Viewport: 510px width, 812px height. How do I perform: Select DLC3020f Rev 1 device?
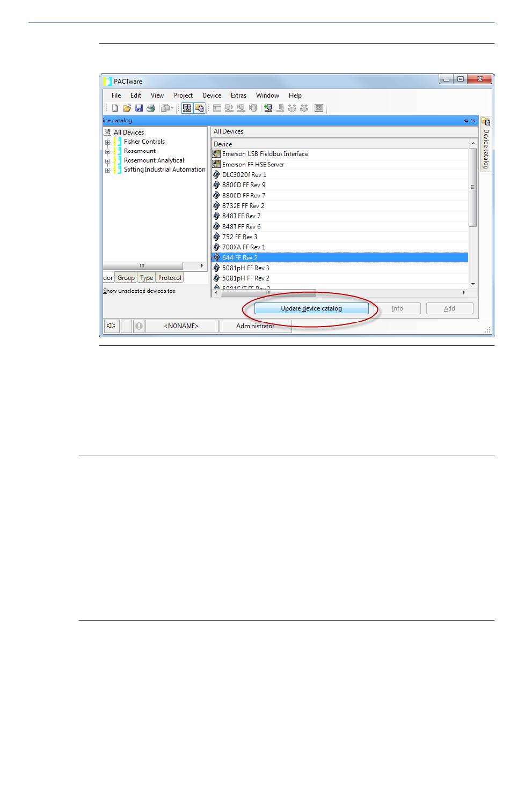pos(340,175)
